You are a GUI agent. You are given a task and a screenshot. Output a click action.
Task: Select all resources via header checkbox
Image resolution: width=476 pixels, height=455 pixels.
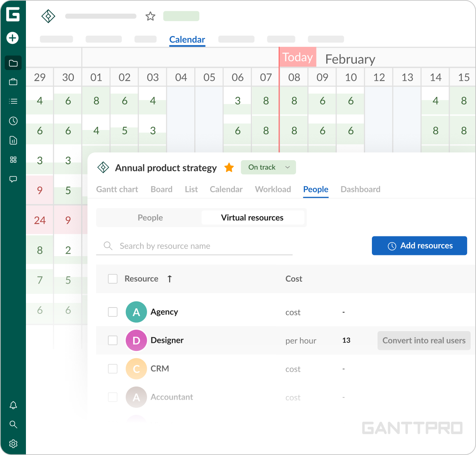[x=113, y=279]
